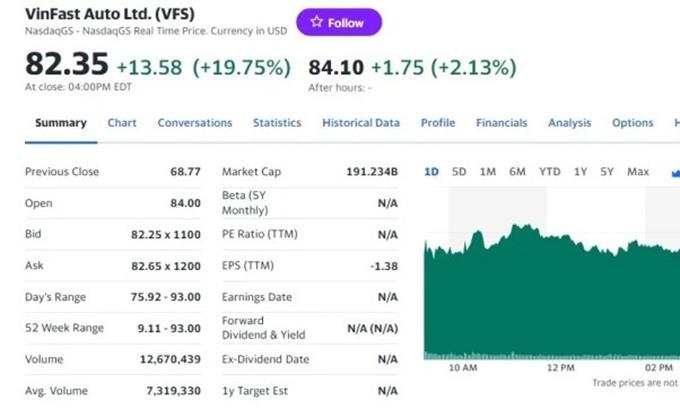Open the Chart tab
Viewport: 680px width, 408px height.
pos(122,123)
